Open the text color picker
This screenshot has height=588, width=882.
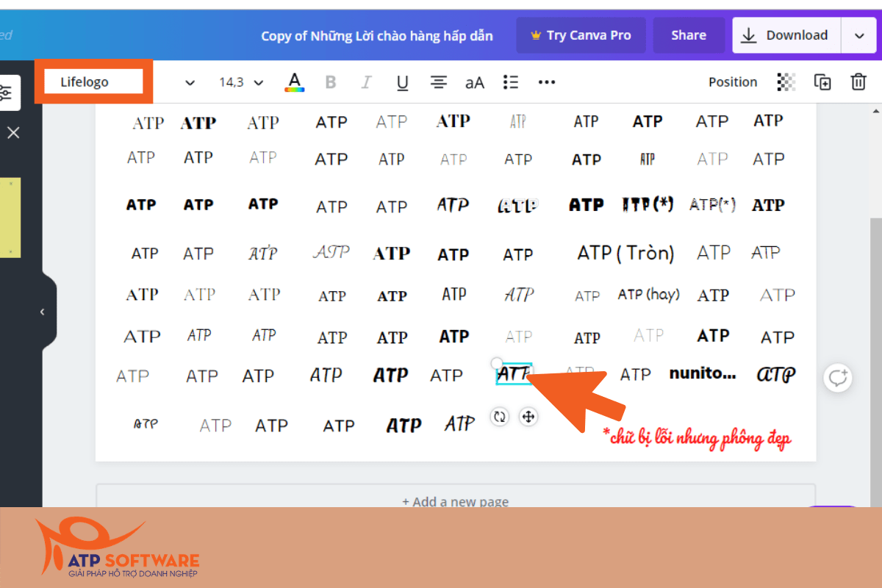click(295, 82)
